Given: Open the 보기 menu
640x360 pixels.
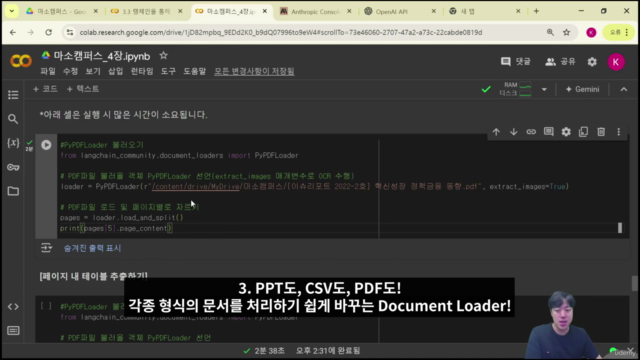Looking at the screenshot, I should [x=93, y=71].
